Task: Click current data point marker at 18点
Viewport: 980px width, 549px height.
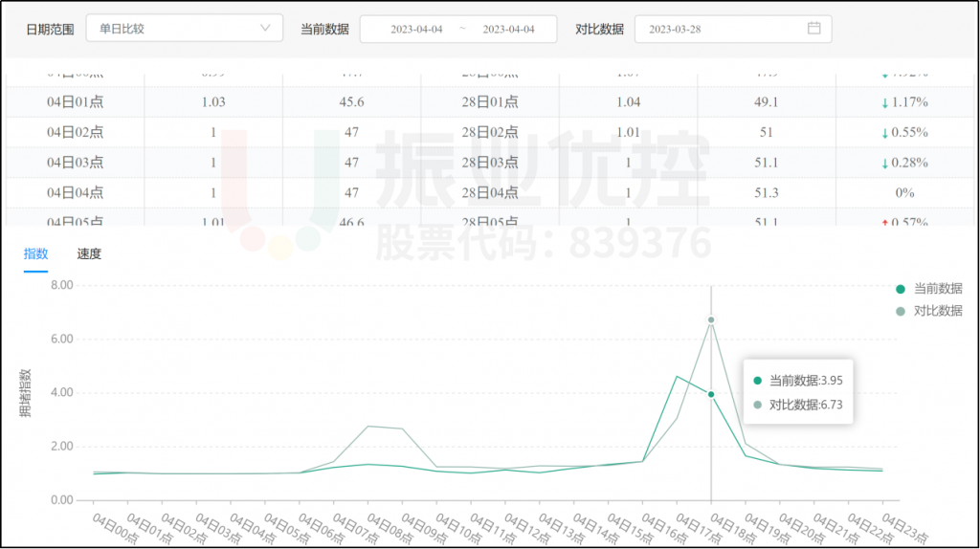Action: (711, 394)
